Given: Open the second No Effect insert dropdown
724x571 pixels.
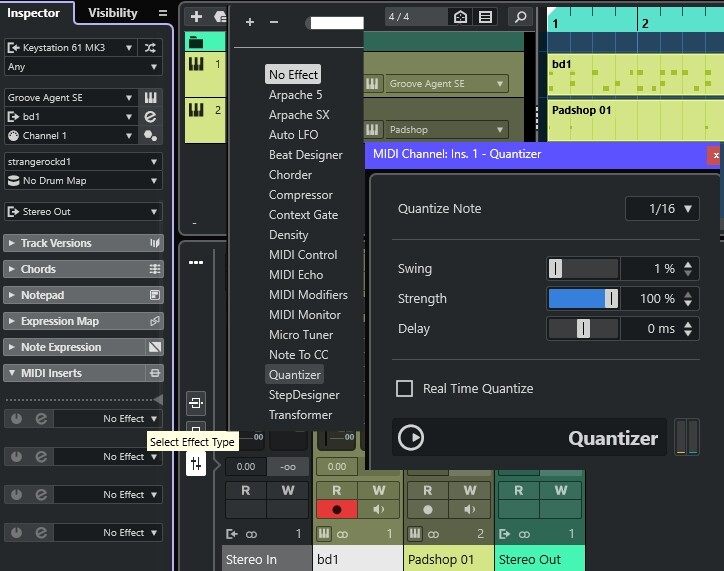Looking at the screenshot, I should (x=108, y=457).
